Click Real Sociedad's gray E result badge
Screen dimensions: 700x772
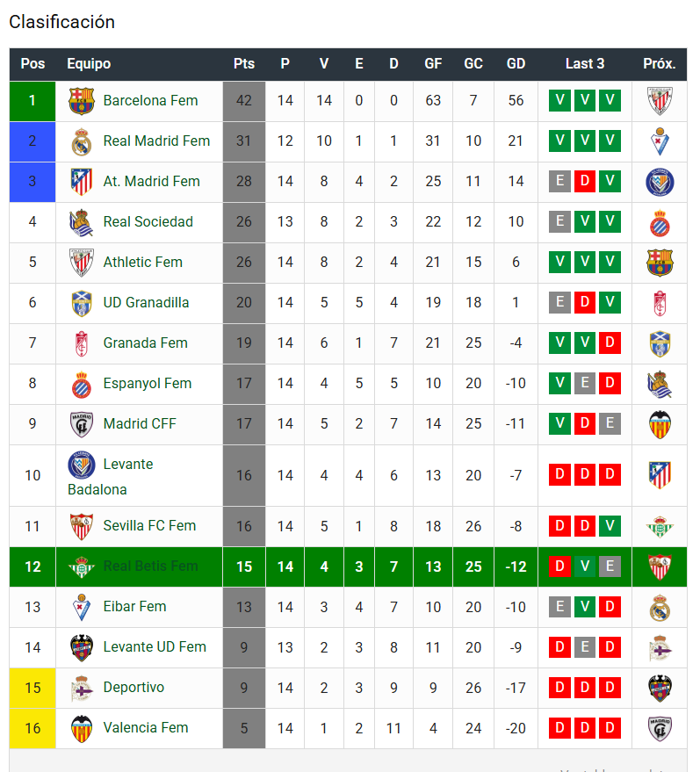point(559,221)
